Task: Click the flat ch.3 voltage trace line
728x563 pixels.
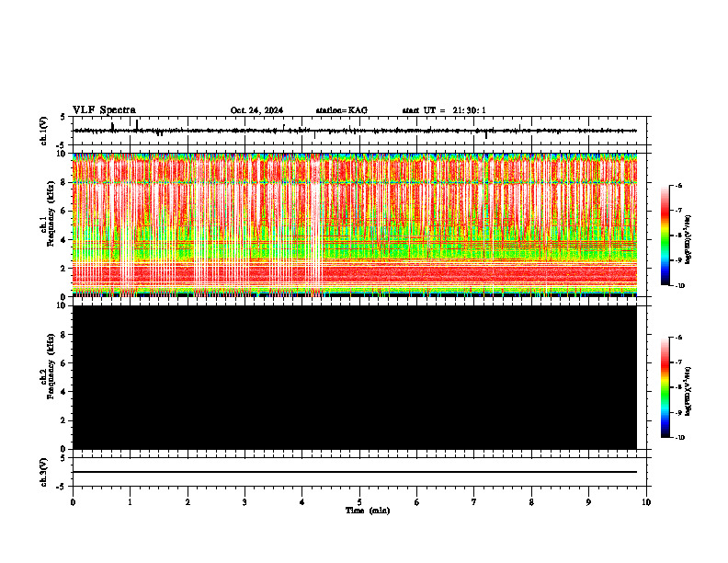Action: pos(355,472)
